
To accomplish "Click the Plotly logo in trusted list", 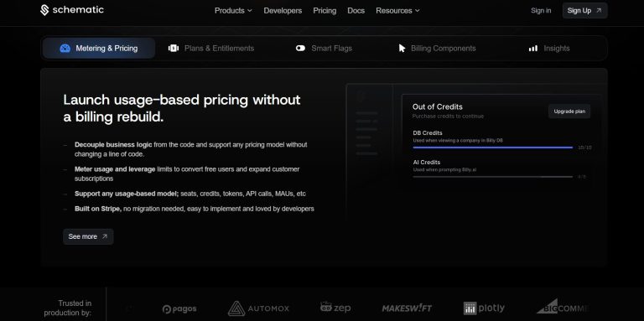I will 484,308.
